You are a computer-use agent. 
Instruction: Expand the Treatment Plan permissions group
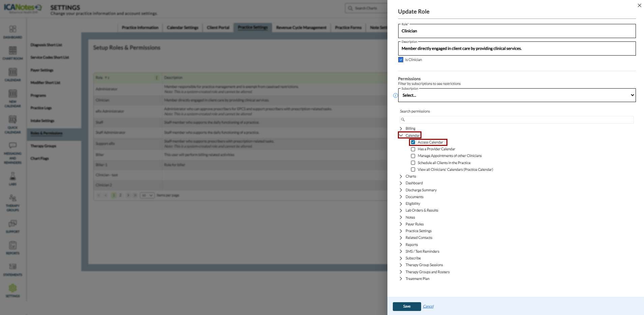coord(401,279)
